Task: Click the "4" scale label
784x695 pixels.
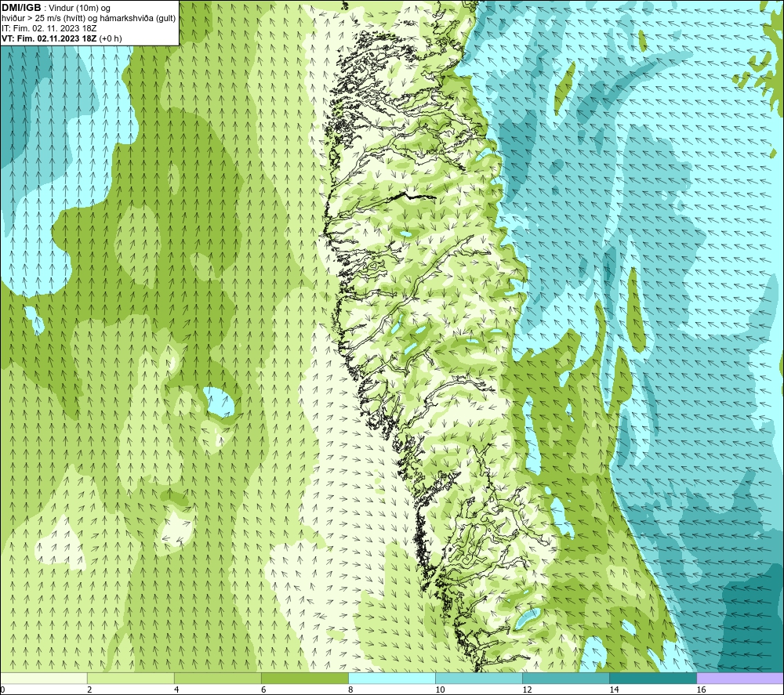Action: click(x=176, y=690)
